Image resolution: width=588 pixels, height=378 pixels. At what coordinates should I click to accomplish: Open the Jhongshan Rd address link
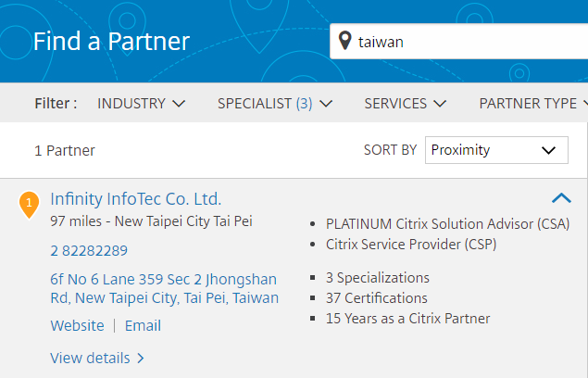164,288
